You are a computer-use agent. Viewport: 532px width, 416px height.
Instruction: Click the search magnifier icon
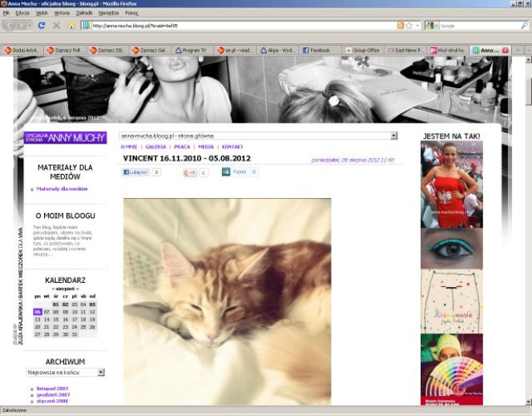pos(525,26)
